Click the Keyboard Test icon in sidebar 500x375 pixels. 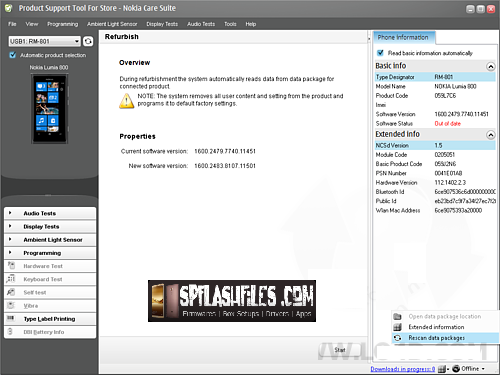pyautogui.click(x=11, y=279)
